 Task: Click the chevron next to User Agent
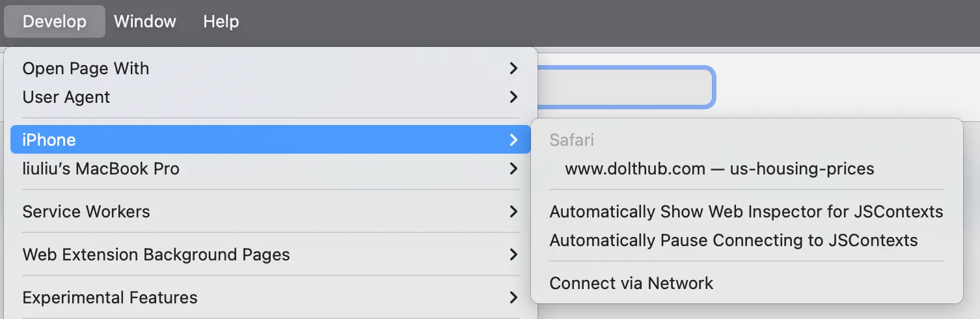pos(513,97)
